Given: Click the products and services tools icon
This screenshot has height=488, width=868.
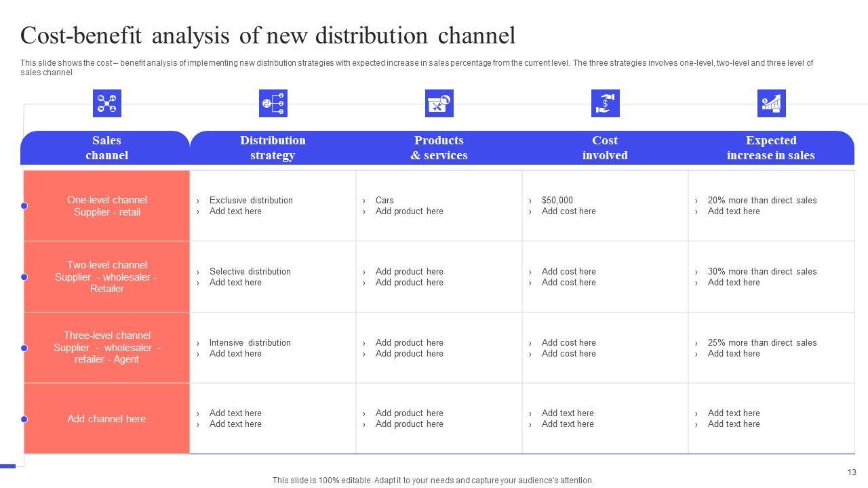Looking at the screenshot, I should coord(439,104).
